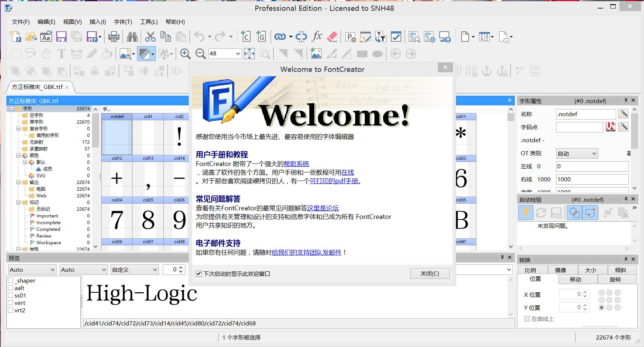644x347 pixels.
Task: Click the Save icon in the toolbar
Action: (61, 36)
